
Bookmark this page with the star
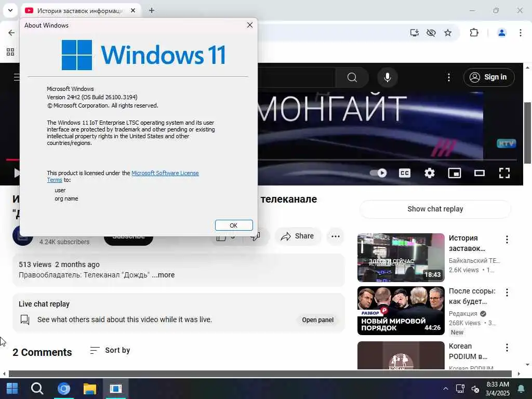[x=448, y=33]
